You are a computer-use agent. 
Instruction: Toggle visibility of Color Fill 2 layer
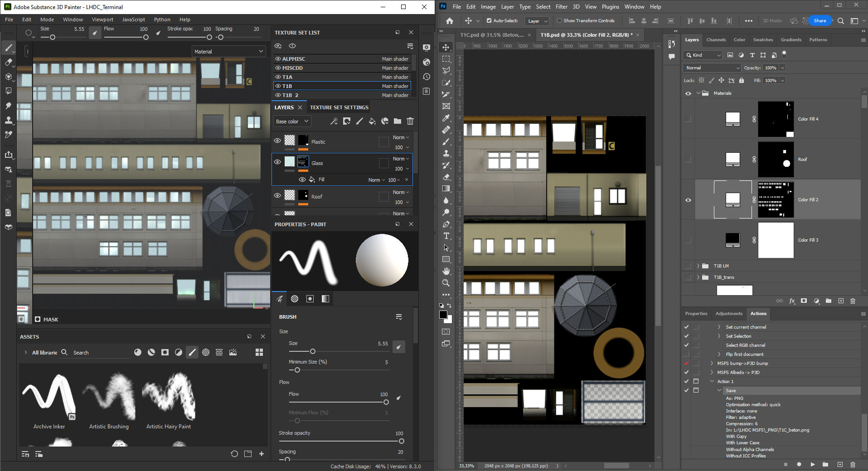(688, 200)
